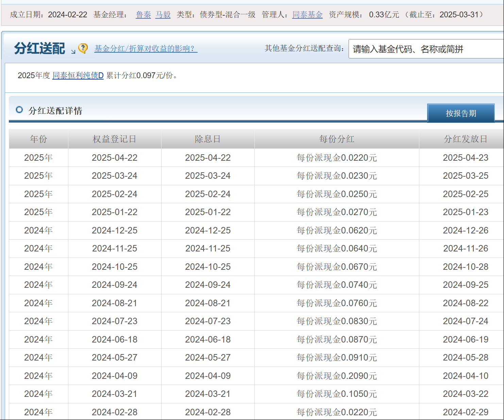Click the question mark help icon
Viewport: 504px width, 420px height.
coord(83,49)
